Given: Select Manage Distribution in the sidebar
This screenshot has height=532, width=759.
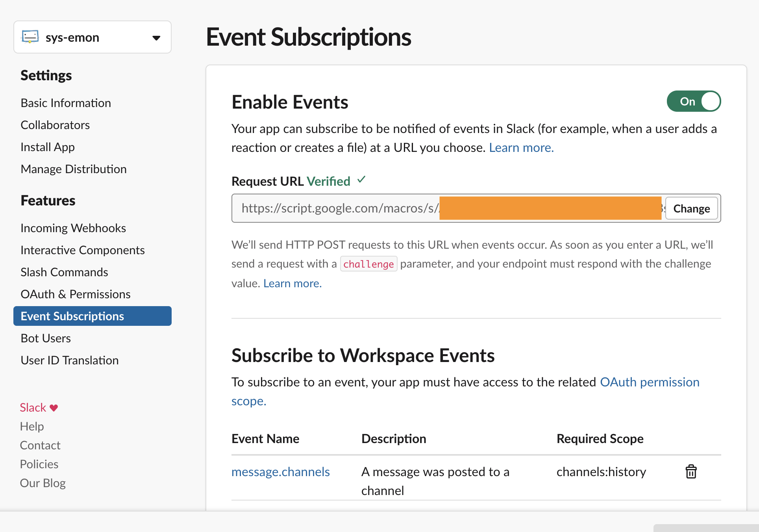Looking at the screenshot, I should coord(74,169).
